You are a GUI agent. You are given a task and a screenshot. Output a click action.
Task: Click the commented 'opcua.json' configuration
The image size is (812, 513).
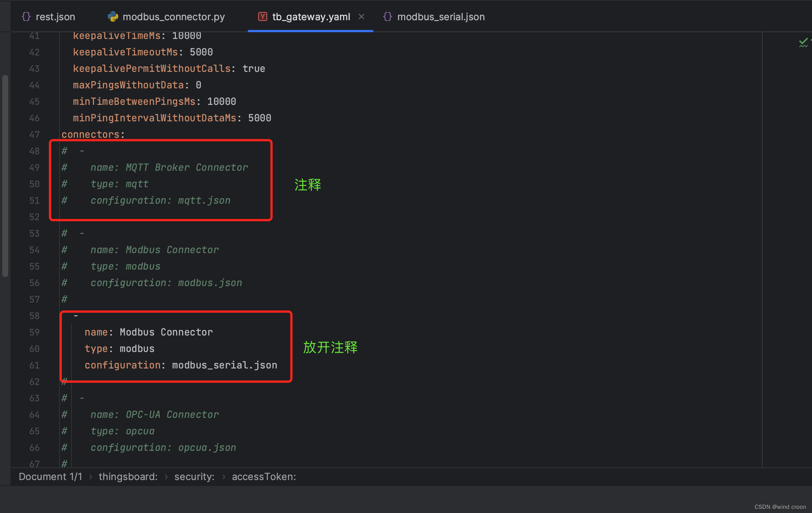pos(207,447)
